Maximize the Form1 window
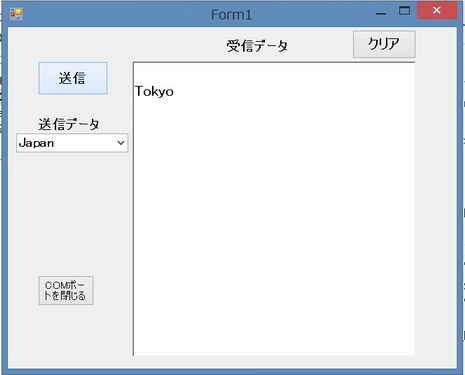The image size is (465, 375). (x=404, y=11)
